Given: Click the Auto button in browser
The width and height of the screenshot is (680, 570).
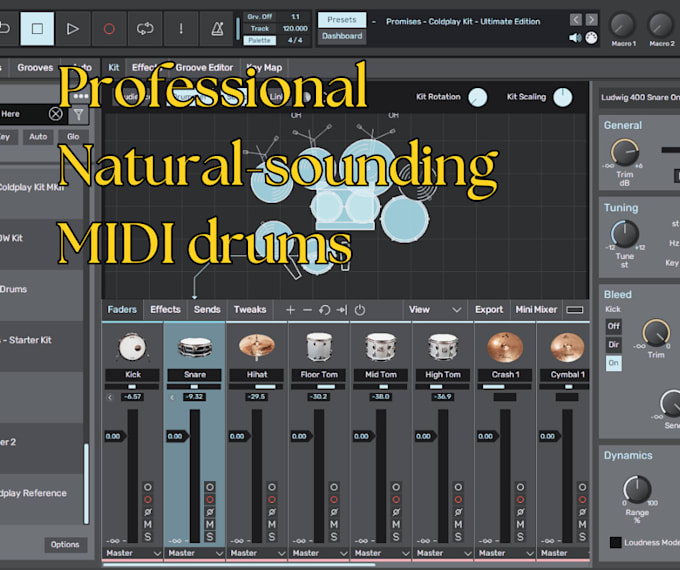Looking at the screenshot, I should pyautogui.click(x=38, y=137).
